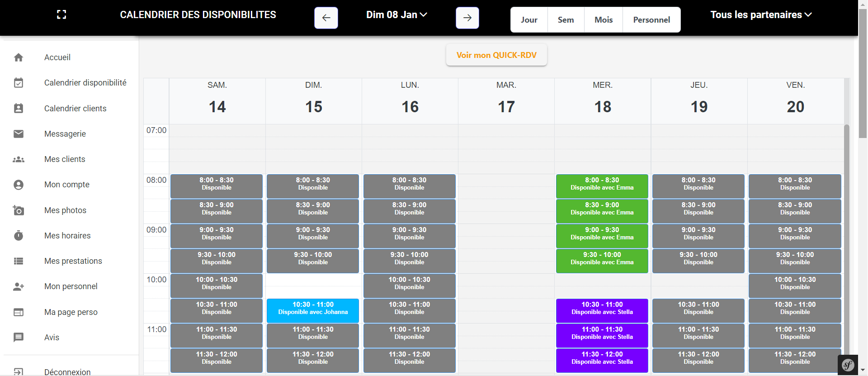The width and height of the screenshot is (868, 376).
Task: Select the Personnel view tab
Action: pos(651,20)
